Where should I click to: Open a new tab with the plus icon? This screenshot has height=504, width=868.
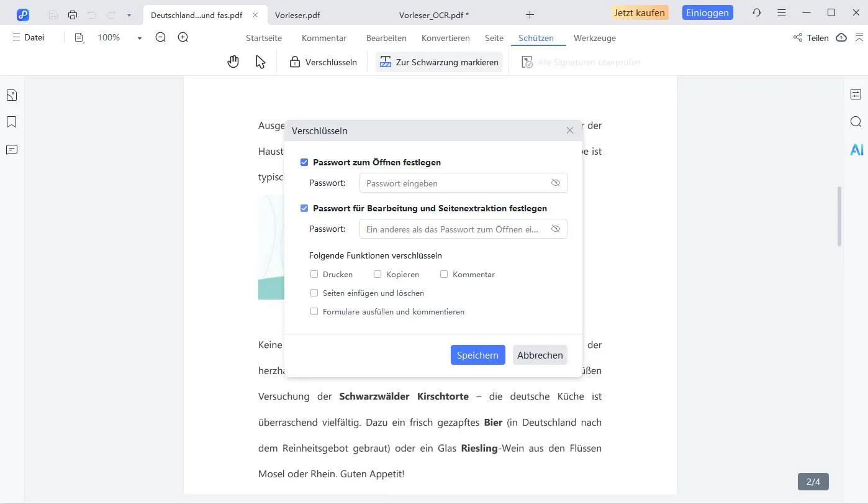pyautogui.click(x=530, y=14)
